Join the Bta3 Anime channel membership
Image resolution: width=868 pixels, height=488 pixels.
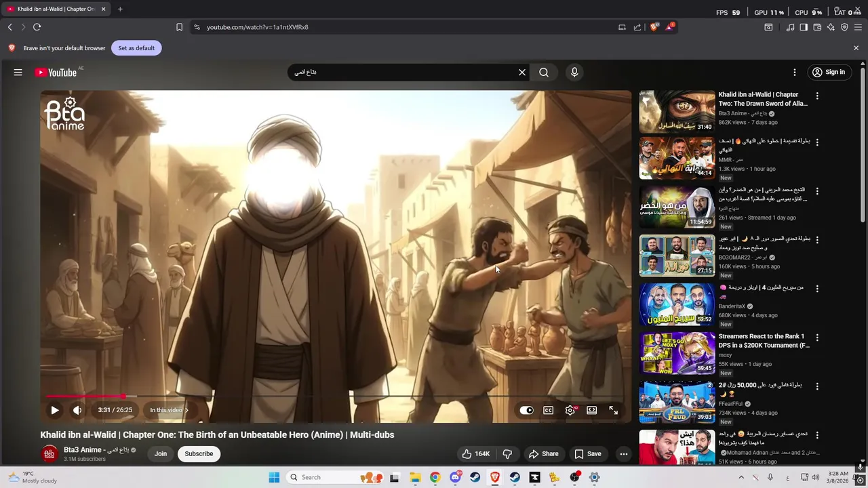pos(161,454)
